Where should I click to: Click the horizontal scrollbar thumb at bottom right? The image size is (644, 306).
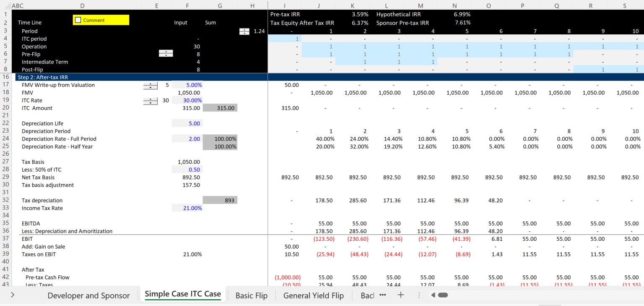click(443, 295)
